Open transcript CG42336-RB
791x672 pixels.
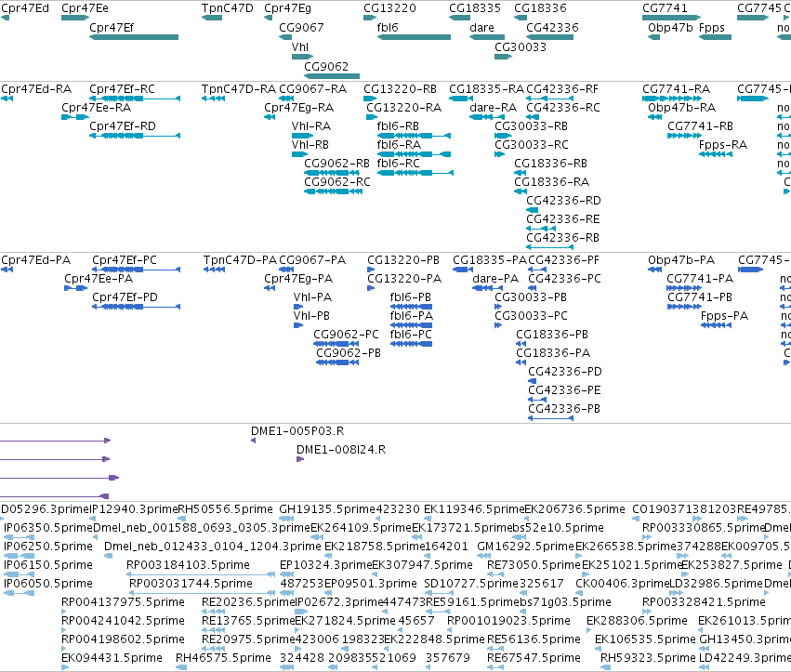[550, 247]
